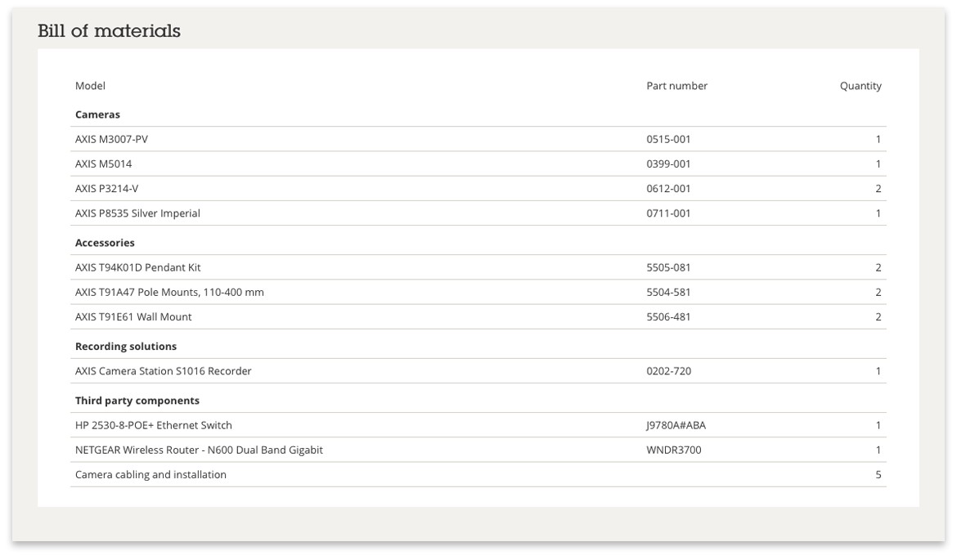Click the quantity for AXIS M3007-PV
The width and height of the screenshot is (957, 560).
click(x=878, y=139)
